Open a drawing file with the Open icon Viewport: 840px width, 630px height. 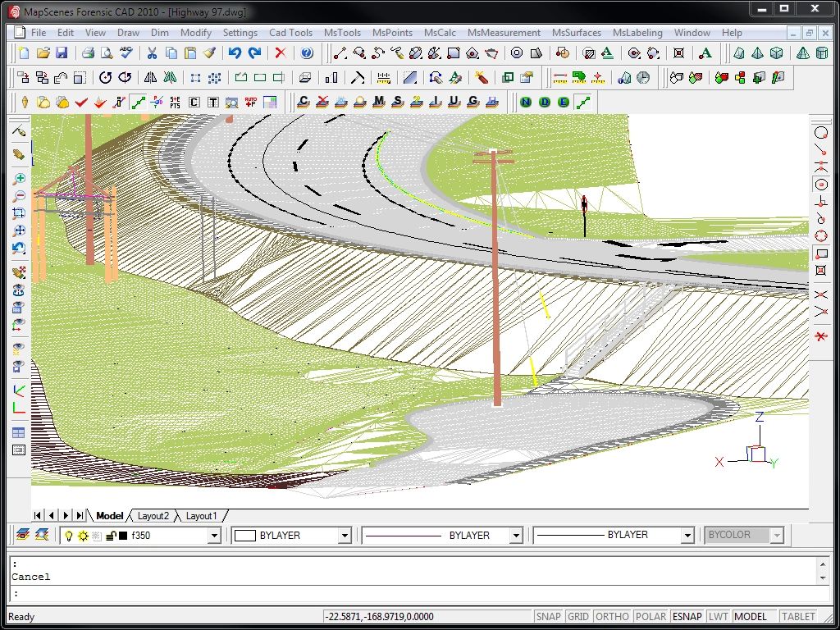44,52
